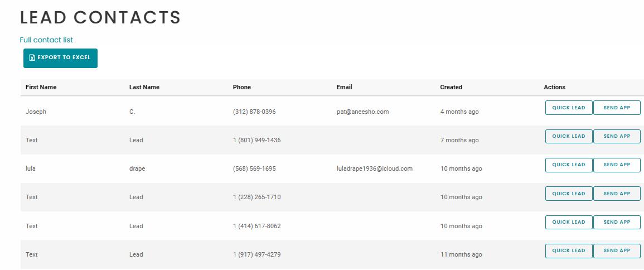The height and width of the screenshot is (270, 644).
Task: Click Quick Lead for lula drape
Action: (x=568, y=165)
